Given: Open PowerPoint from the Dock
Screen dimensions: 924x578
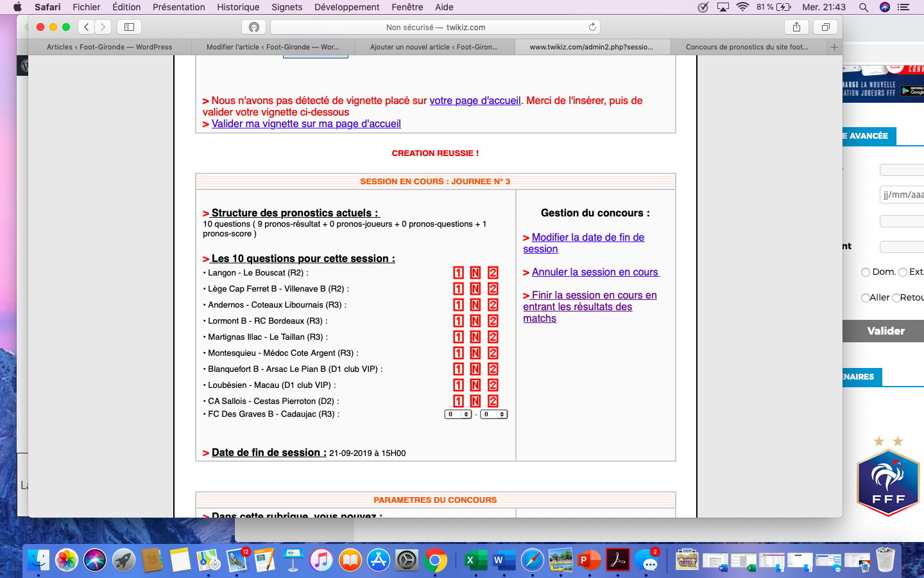Looking at the screenshot, I should pos(588,560).
